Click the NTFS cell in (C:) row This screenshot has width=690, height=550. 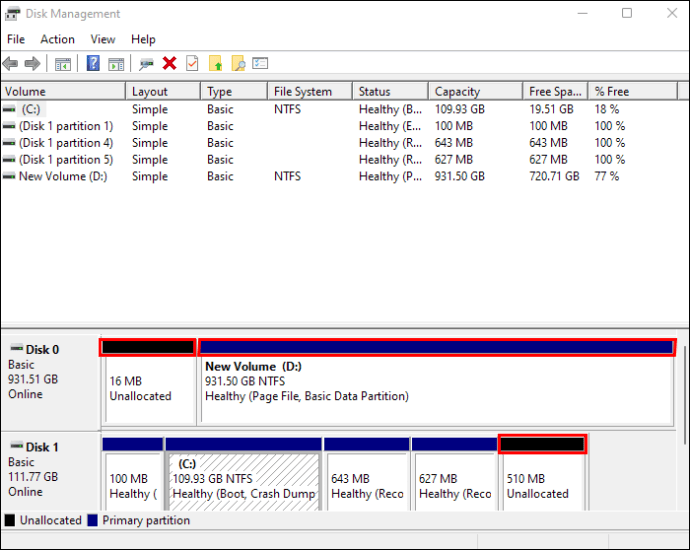click(287, 109)
